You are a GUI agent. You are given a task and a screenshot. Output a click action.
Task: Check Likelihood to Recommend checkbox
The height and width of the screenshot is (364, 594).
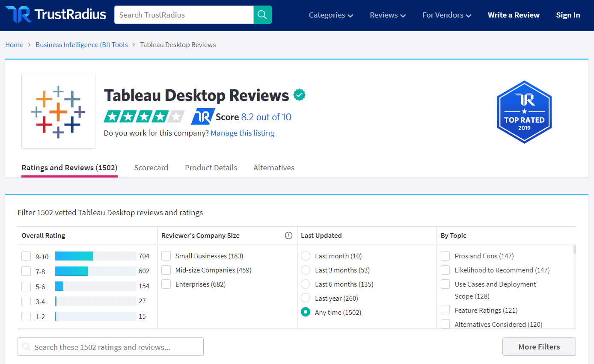pos(445,270)
